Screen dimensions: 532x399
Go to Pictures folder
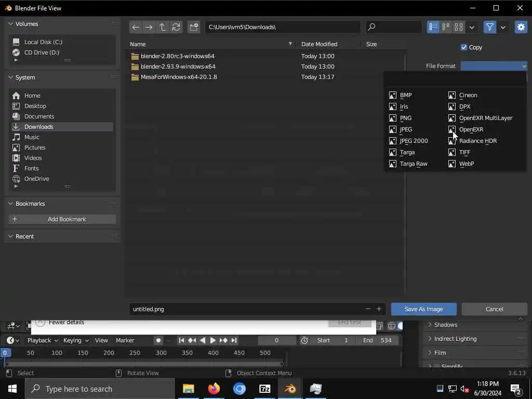tap(62, 148)
